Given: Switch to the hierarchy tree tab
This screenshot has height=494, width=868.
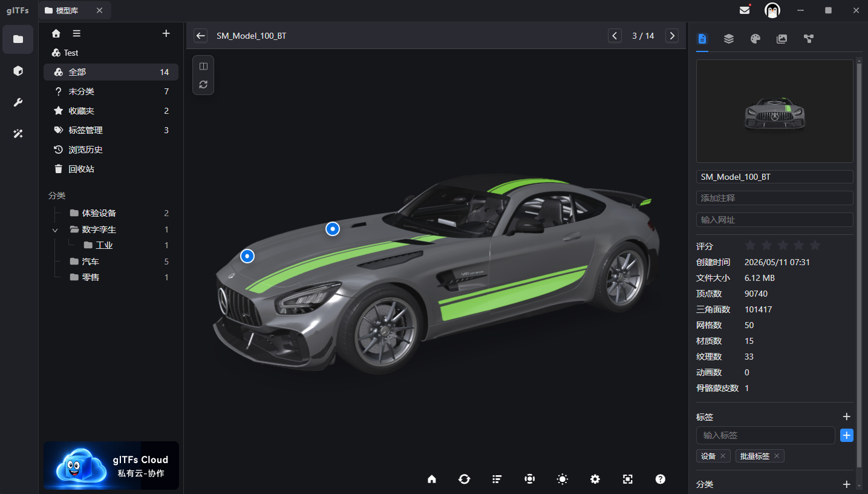Looking at the screenshot, I should click(809, 39).
